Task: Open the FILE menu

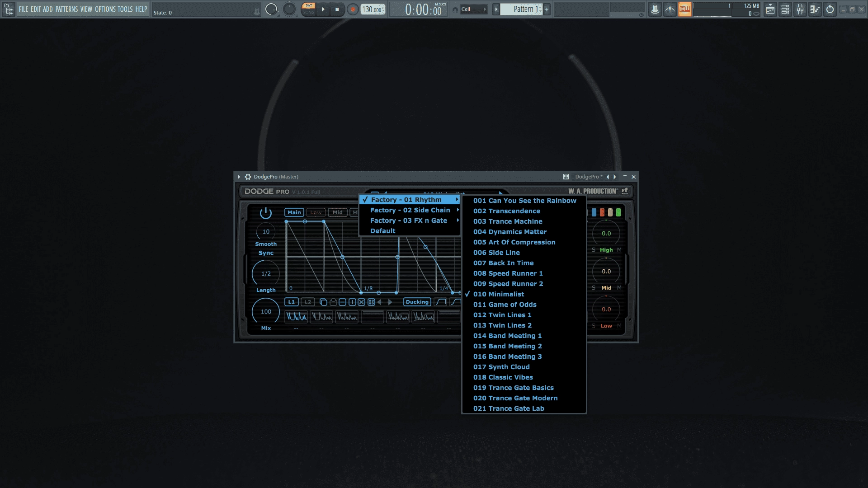Action: pos(24,9)
